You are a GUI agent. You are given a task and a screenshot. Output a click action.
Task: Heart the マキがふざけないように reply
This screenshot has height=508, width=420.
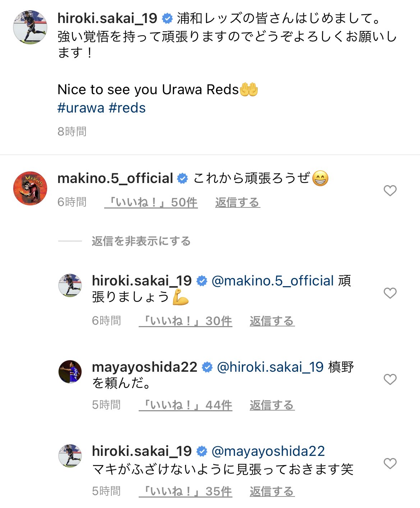[x=390, y=463]
